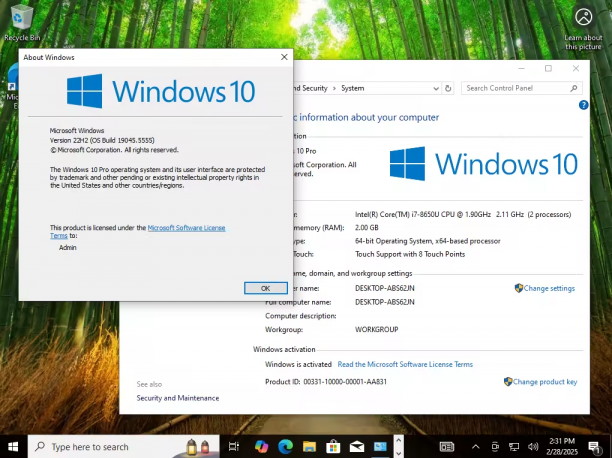Minimize the System Control Panel window

coord(521,68)
